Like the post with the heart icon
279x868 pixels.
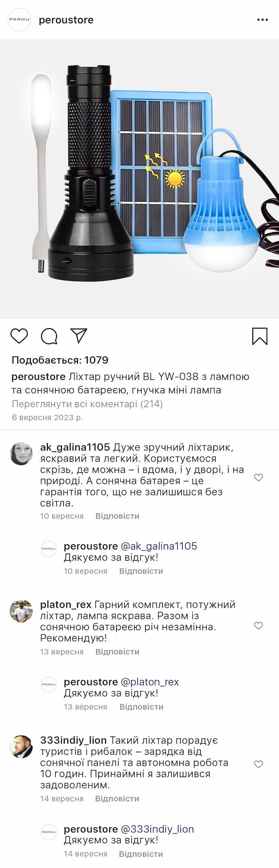(19, 336)
